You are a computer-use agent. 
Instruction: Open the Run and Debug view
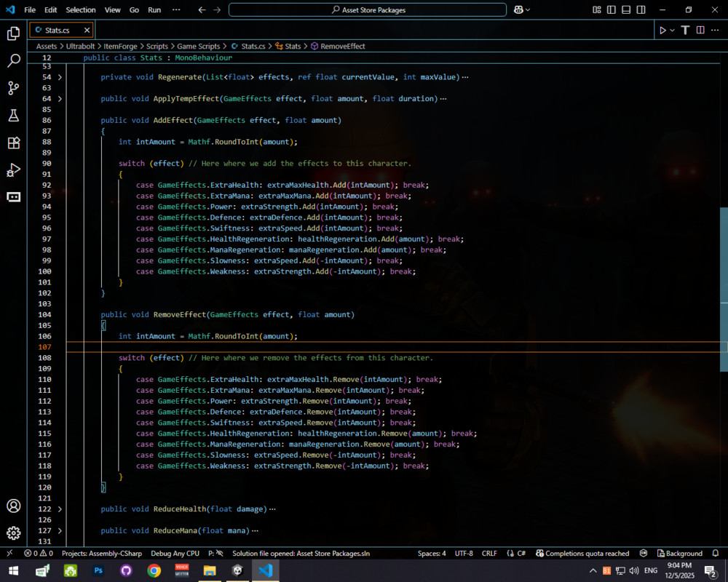click(13, 170)
